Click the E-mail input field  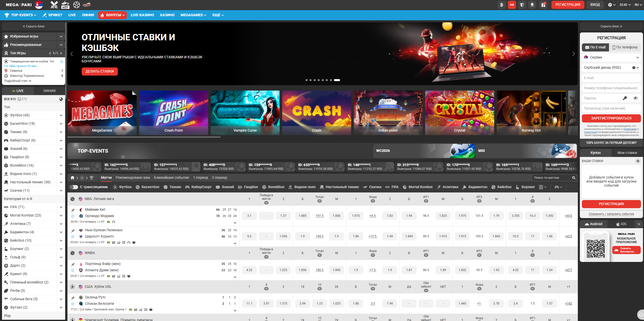tap(611, 78)
